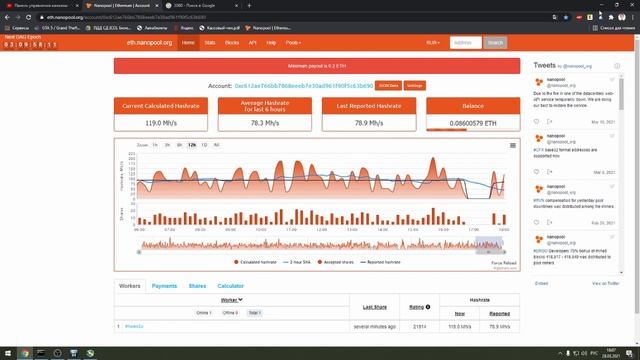Expand the Pools dropdown in the navbar
This screenshot has width=640, height=360.
coord(293,42)
